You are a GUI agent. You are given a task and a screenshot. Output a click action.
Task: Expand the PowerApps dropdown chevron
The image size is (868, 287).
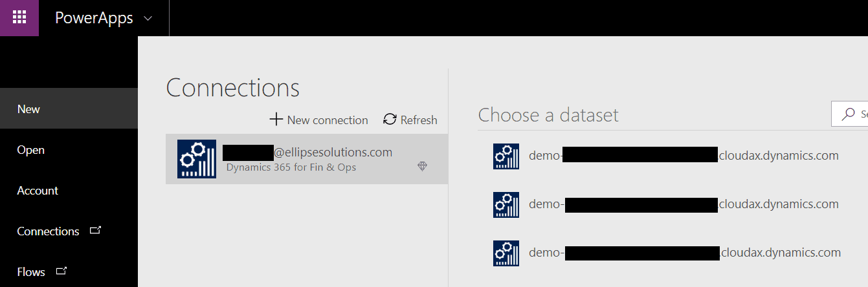click(148, 19)
